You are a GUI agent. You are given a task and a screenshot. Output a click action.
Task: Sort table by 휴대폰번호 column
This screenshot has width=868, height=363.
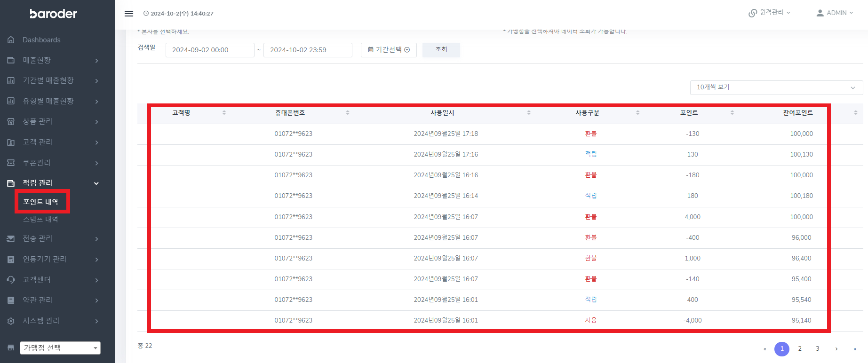348,113
